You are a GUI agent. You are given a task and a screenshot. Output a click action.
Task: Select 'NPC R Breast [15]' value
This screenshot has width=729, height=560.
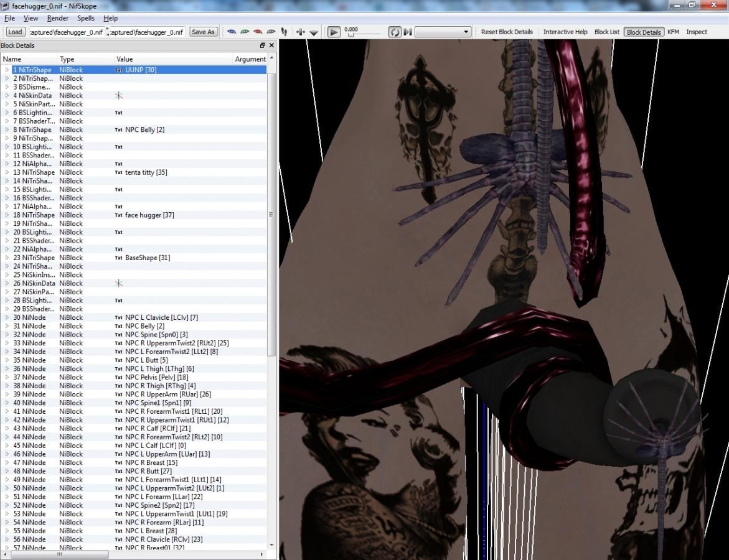[151, 462]
